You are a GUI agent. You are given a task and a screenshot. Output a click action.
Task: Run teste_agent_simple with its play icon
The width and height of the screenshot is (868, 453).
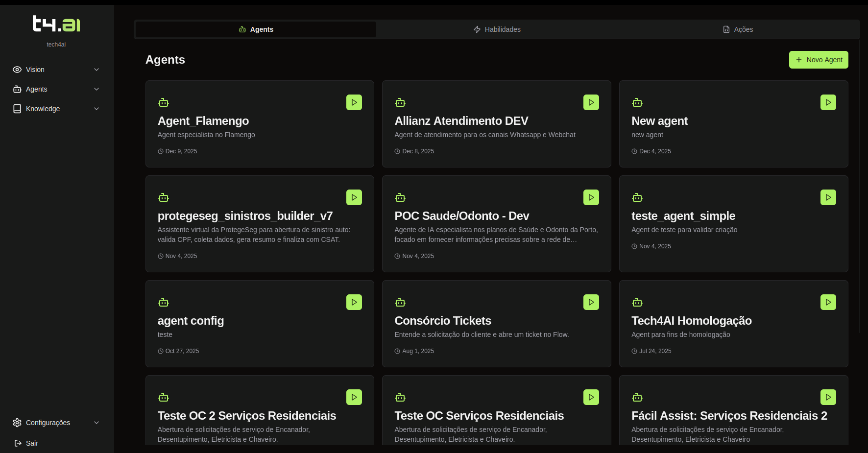[x=828, y=197]
